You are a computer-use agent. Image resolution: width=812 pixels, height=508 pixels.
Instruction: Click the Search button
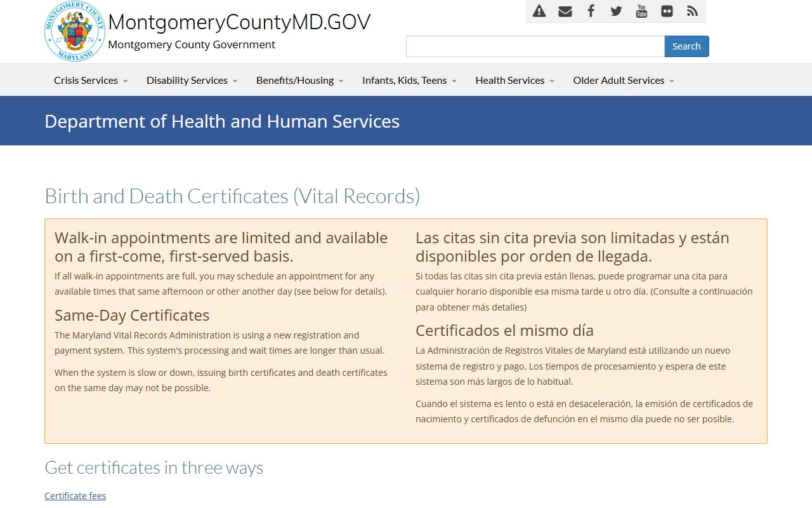686,46
